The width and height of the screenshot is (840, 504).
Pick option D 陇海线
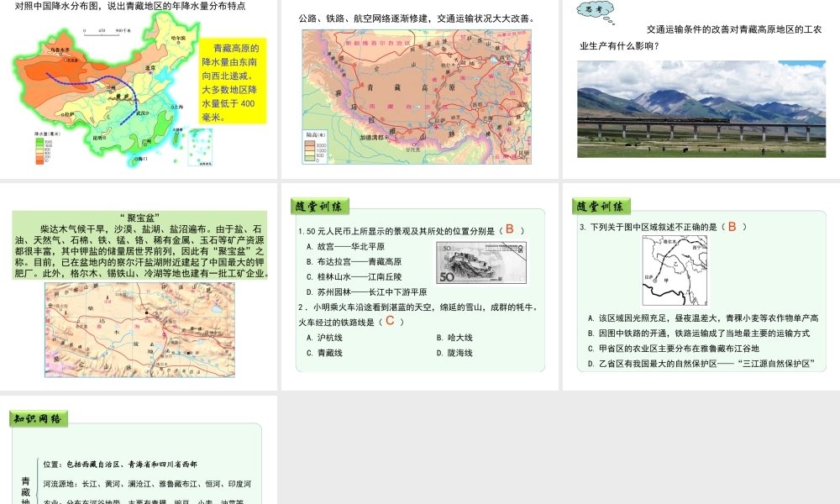(x=454, y=353)
